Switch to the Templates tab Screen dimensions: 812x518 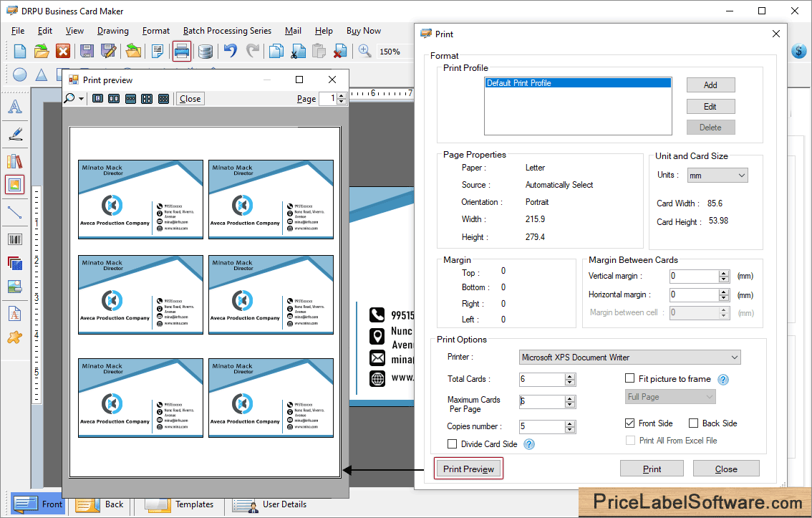click(179, 504)
